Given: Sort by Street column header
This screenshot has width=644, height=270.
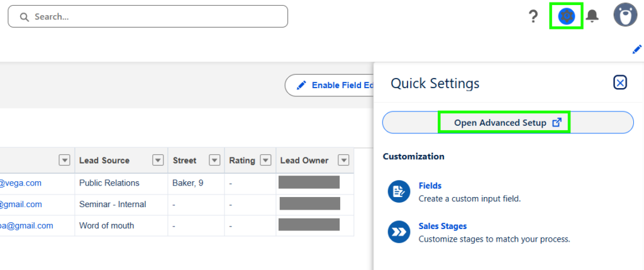Looking at the screenshot, I should pyautogui.click(x=184, y=160).
